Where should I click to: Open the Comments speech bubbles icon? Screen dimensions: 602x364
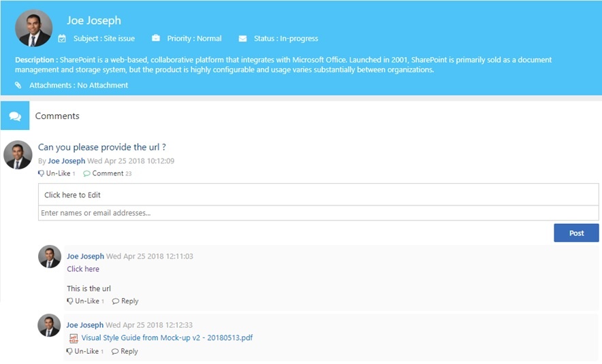(15, 116)
